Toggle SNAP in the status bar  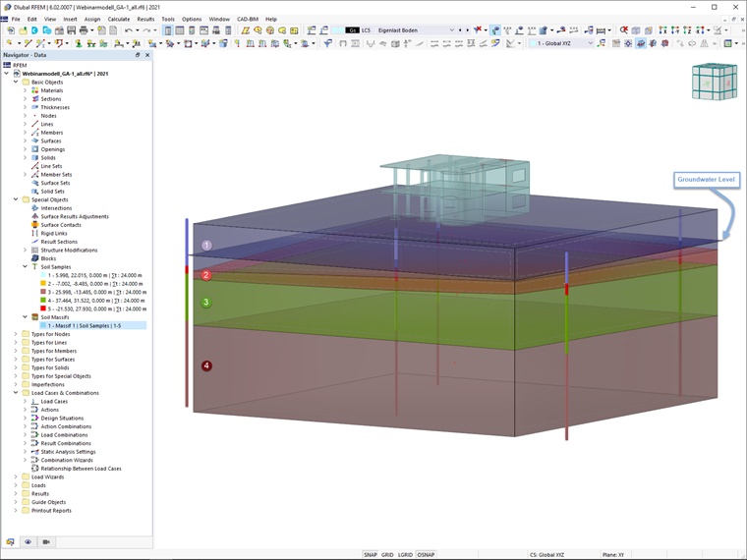(371, 555)
